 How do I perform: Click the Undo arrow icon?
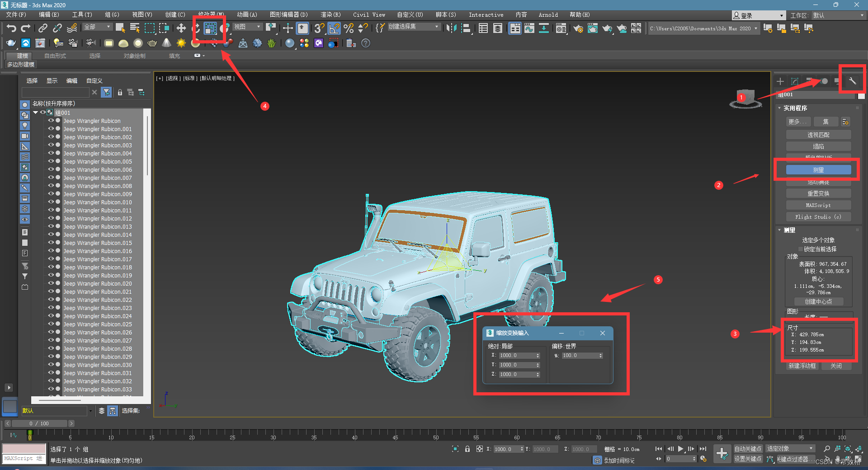click(x=11, y=28)
